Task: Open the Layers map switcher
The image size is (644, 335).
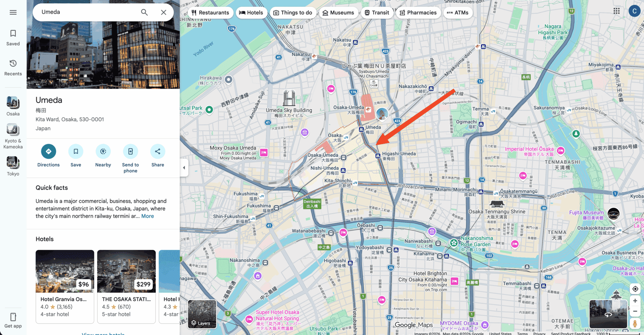Action: pyautogui.click(x=202, y=314)
